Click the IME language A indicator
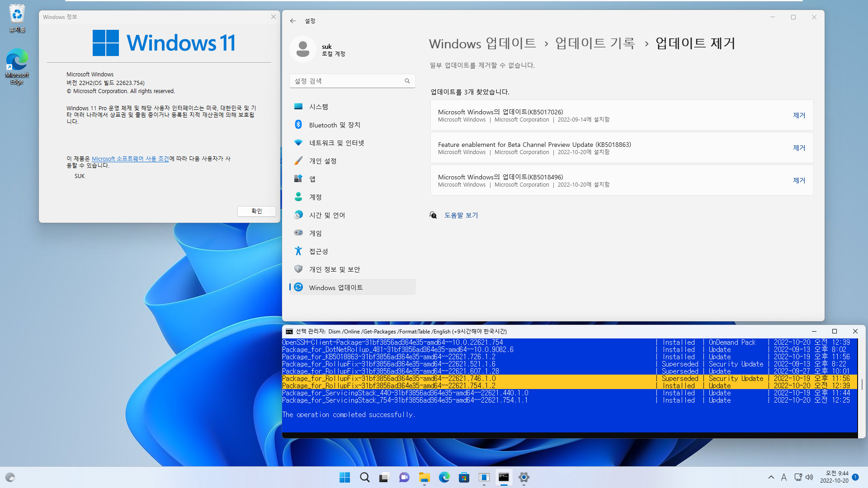Image resolution: width=868 pixels, height=488 pixels. click(783, 477)
